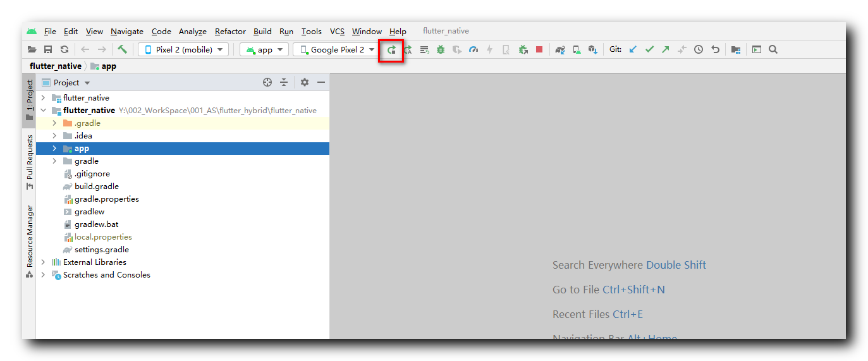
Task: Click the Search Everywhere magnifier
Action: (x=773, y=49)
